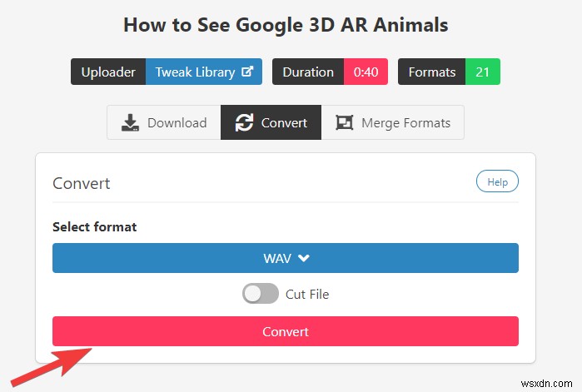Click the chevron arrow next to WAV
The width and height of the screenshot is (582, 392).
304,258
